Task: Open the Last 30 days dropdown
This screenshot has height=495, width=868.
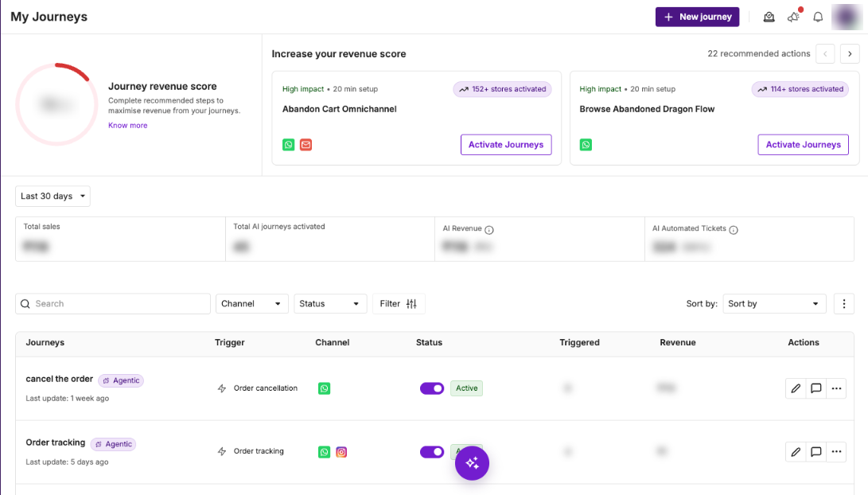Action: tap(53, 196)
